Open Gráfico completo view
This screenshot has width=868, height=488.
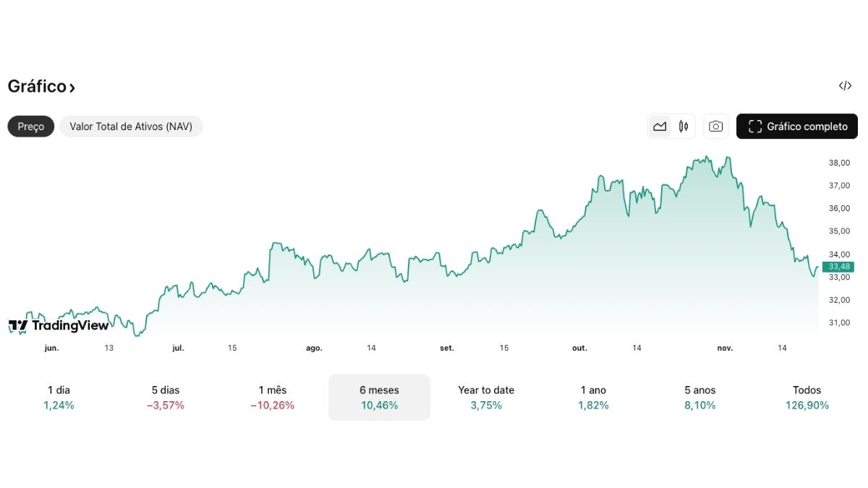(x=796, y=126)
